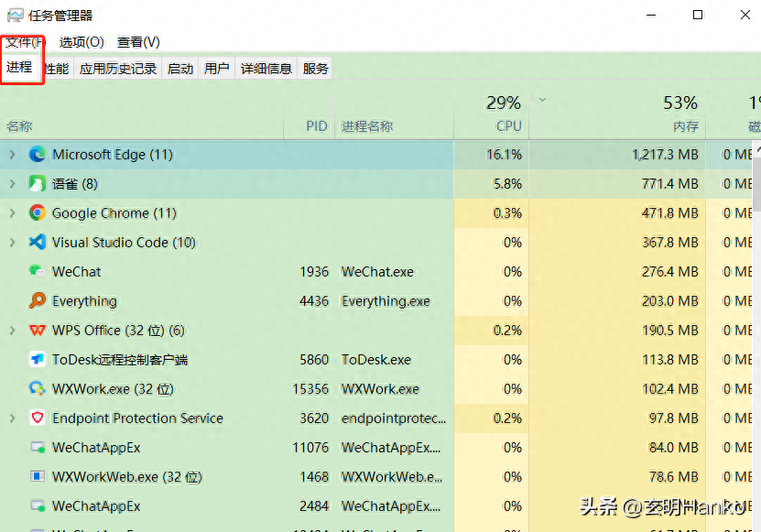Viewport: 761px width, 532px height.
Task: Switch to the 启动 tab
Action: click(x=180, y=69)
